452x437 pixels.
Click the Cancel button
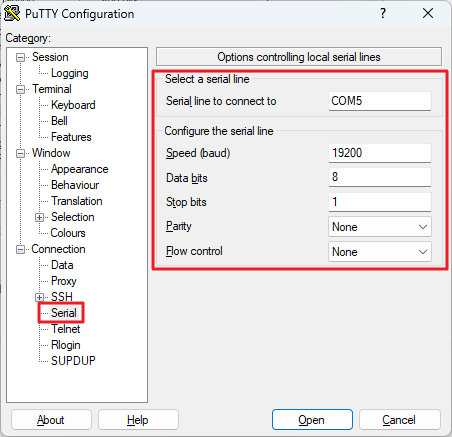click(400, 420)
